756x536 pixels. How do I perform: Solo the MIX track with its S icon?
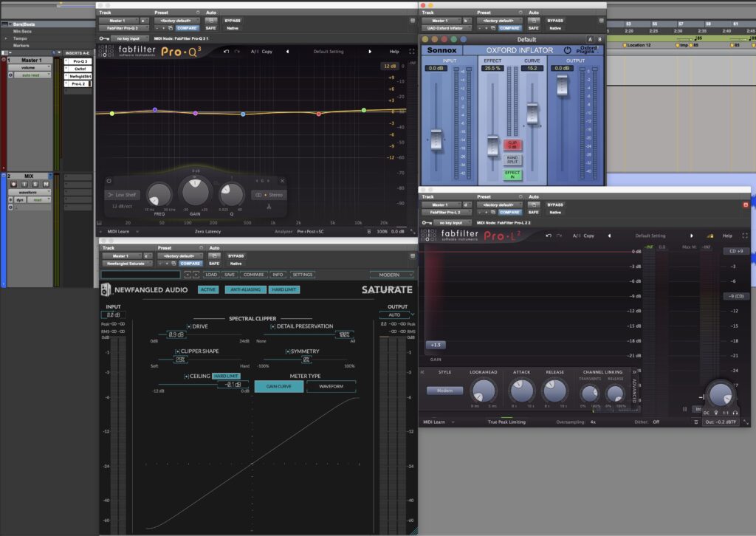tap(35, 185)
